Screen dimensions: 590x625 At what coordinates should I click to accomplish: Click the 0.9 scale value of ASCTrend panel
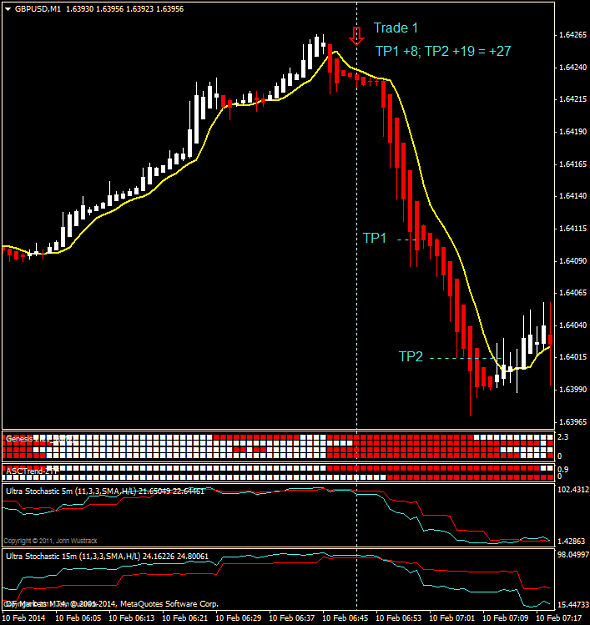click(x=562, y=469)
